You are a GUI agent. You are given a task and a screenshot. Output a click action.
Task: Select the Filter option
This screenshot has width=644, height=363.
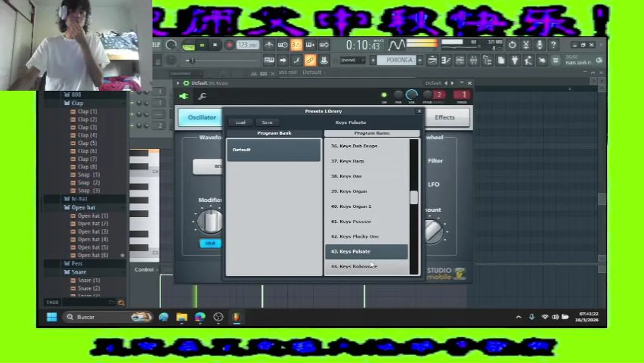pyautogui.click(x=435, y=161)
